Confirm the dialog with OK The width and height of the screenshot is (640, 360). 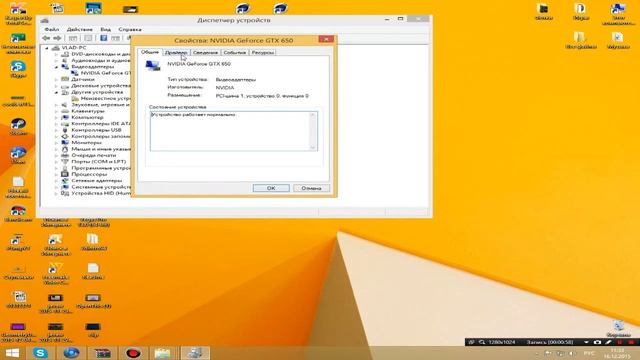(x=271, y=188)
